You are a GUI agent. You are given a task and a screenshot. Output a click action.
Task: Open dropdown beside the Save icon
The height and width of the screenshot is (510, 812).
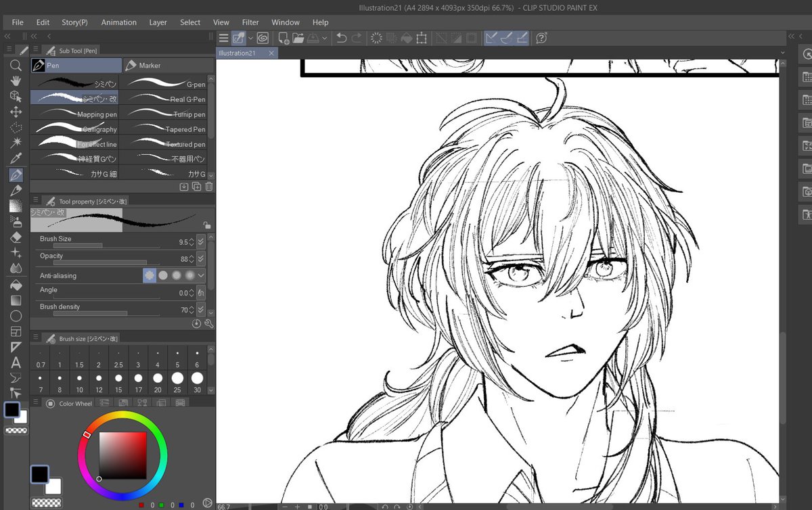325,39
